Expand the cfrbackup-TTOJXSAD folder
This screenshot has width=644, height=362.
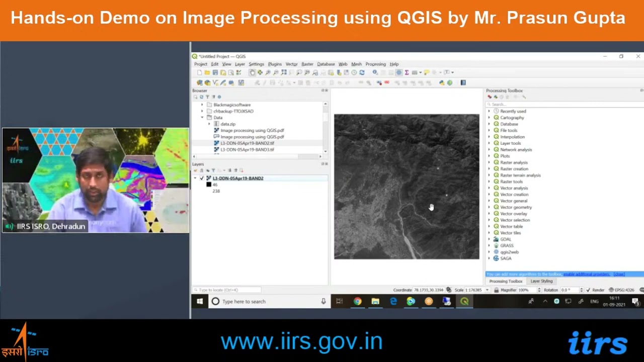pos(202,112)
